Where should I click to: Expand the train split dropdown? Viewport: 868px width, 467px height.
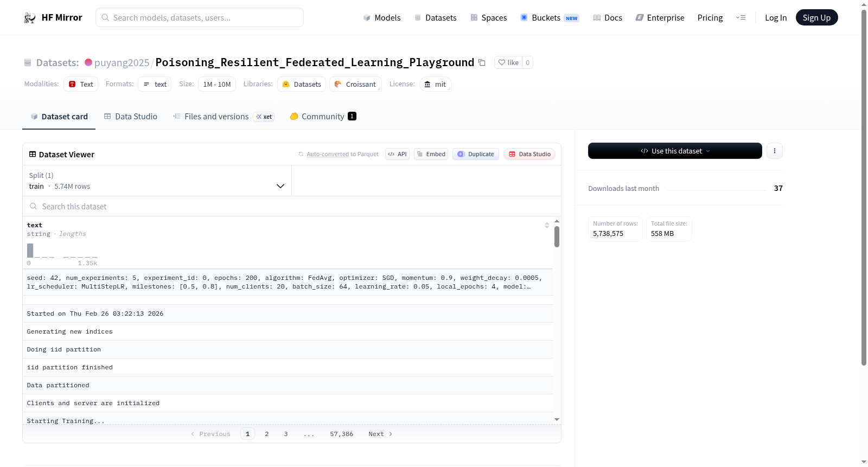(157, 181)
